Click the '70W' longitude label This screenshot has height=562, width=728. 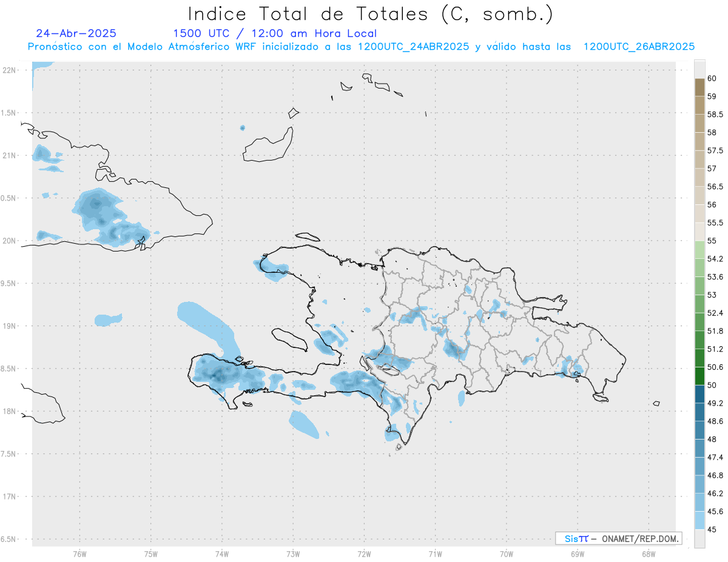(x=507, y=554)
